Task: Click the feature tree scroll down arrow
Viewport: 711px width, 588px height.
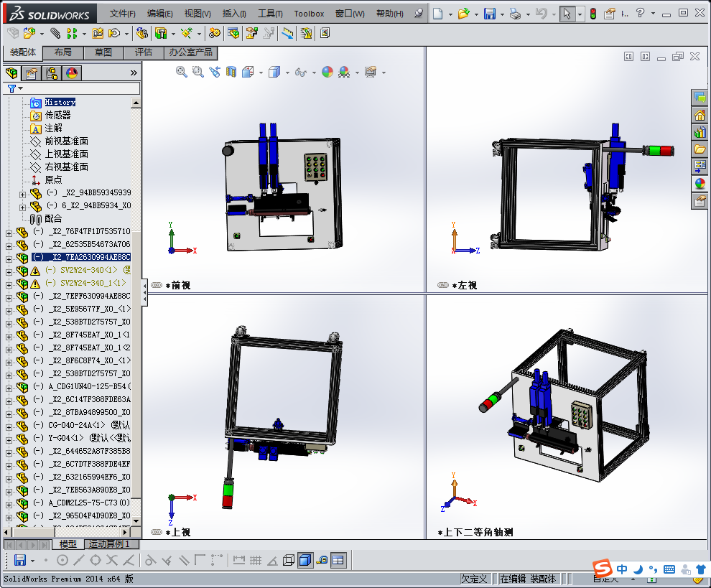Action: coord(136,521)
